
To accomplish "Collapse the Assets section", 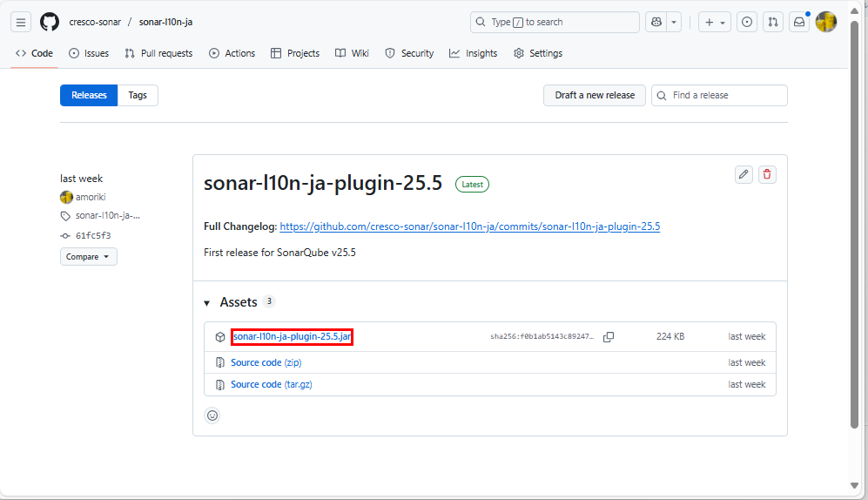I will tap(207, 302).
